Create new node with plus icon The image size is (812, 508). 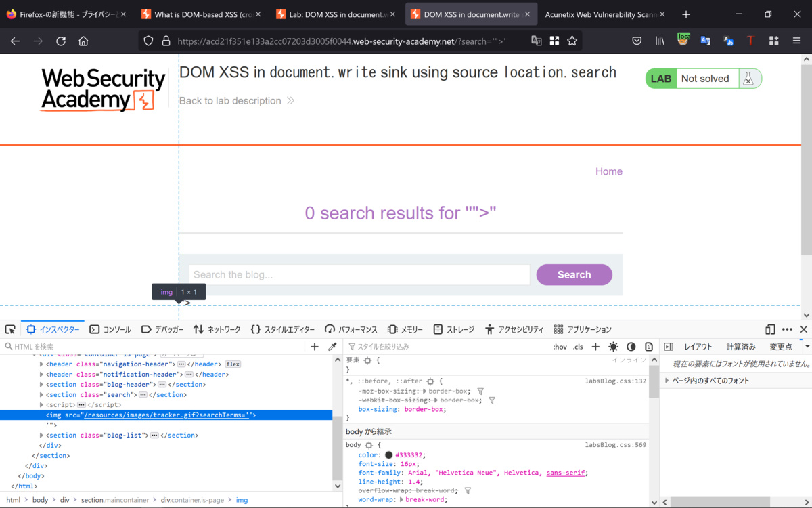(315, 346)
